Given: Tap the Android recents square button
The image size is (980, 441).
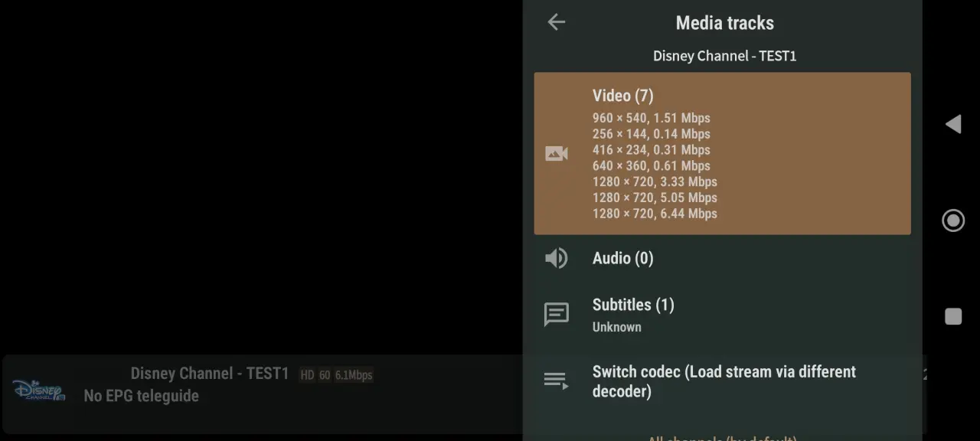Looking at the screenshot, I should point(953,316).
